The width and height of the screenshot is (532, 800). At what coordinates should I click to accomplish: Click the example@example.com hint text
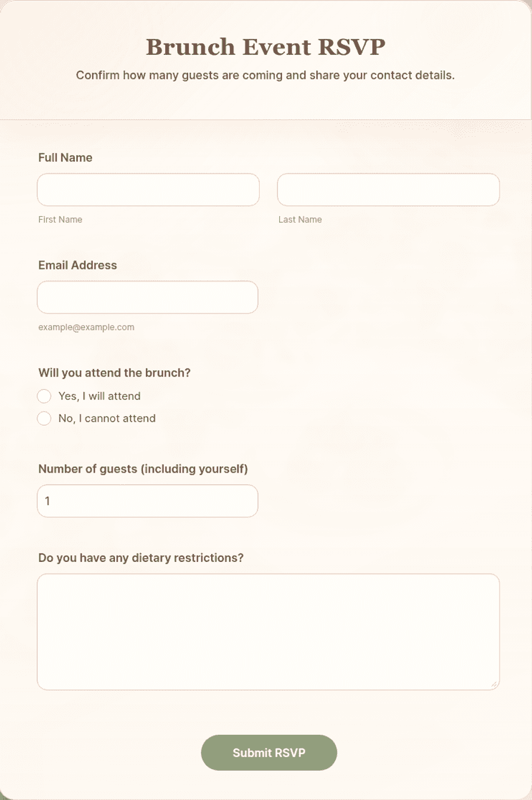(86, 327)
